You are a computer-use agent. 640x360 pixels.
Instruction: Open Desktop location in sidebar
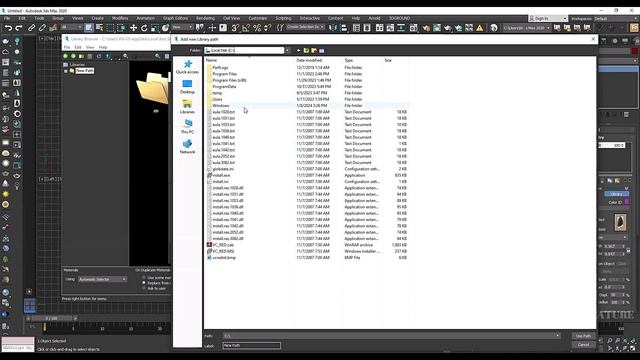[187, 87]
